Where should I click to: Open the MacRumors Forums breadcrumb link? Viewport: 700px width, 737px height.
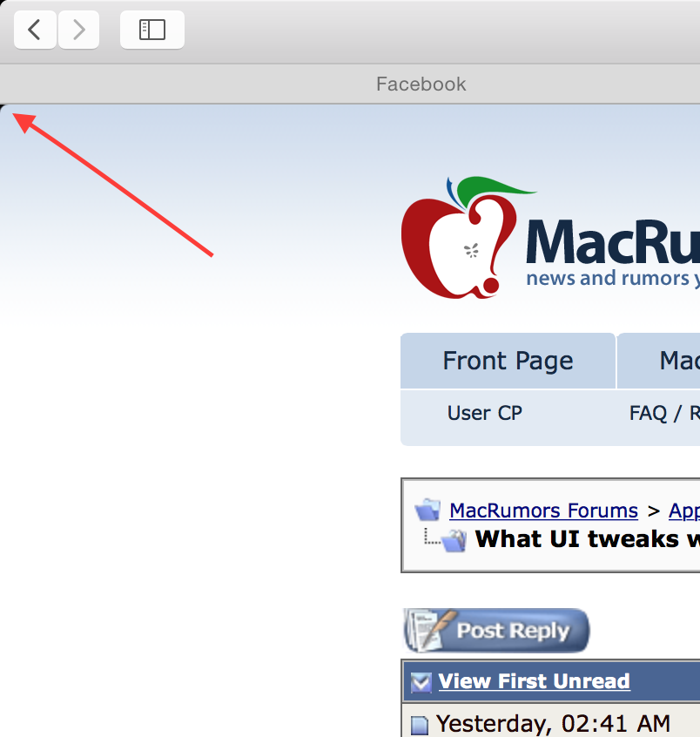tap(543, 510)
